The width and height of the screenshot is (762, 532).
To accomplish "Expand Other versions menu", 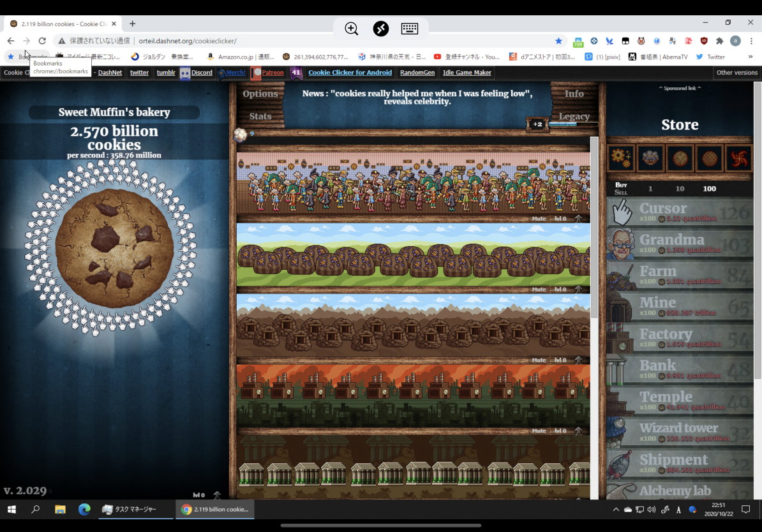I will (x=736, y=72).
